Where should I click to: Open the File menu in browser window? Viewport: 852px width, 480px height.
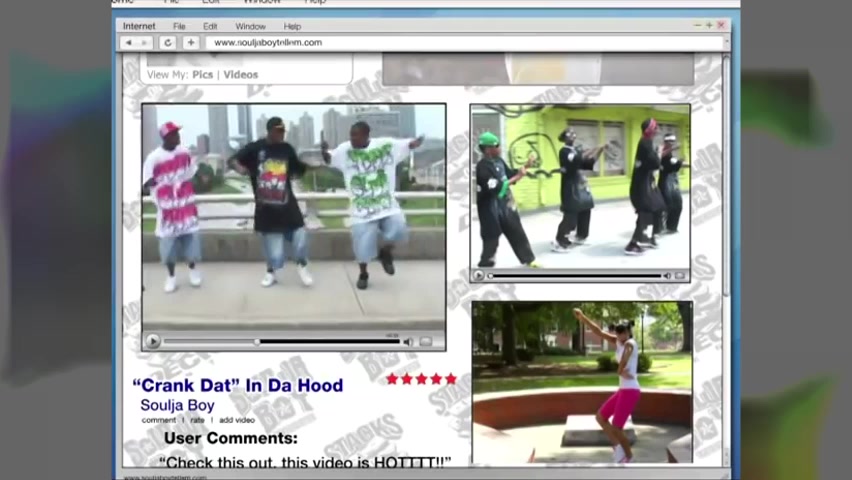coord(179,26)
